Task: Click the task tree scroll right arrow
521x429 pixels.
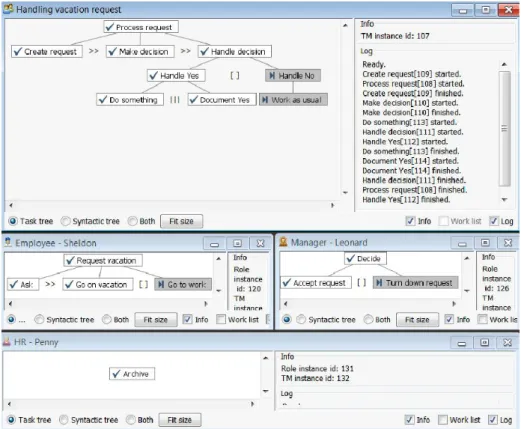Action: 332,205
